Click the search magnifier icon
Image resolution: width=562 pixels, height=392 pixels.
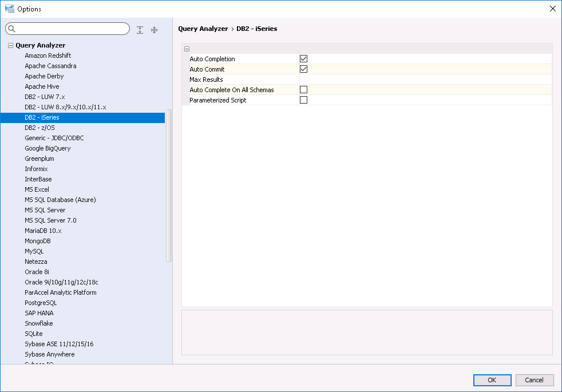(11, 29)
